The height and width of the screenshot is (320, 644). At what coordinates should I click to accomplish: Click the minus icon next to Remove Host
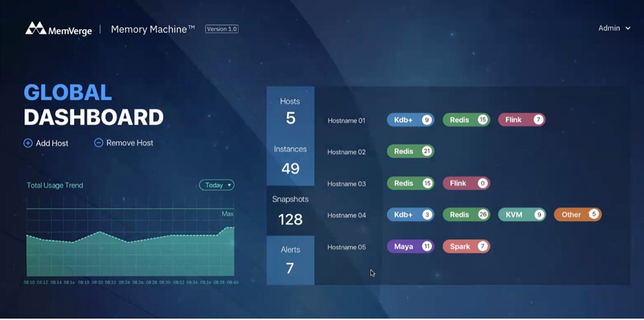point(98,143)
